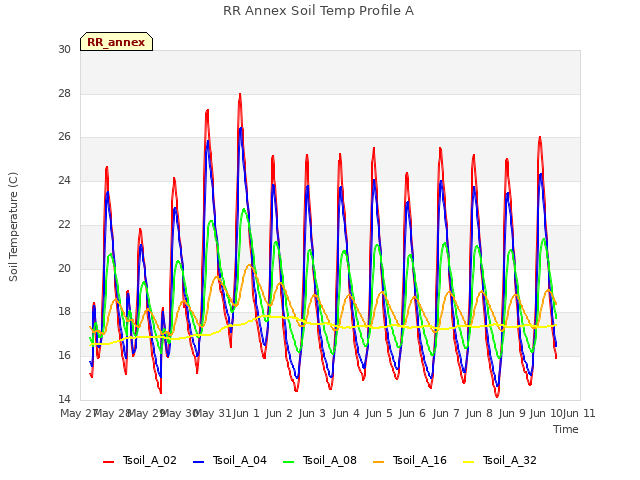Click the Jun 2 x-axis tick label
Image resolution: width=640 pixels, height=480 pixels.
point(279,413)
